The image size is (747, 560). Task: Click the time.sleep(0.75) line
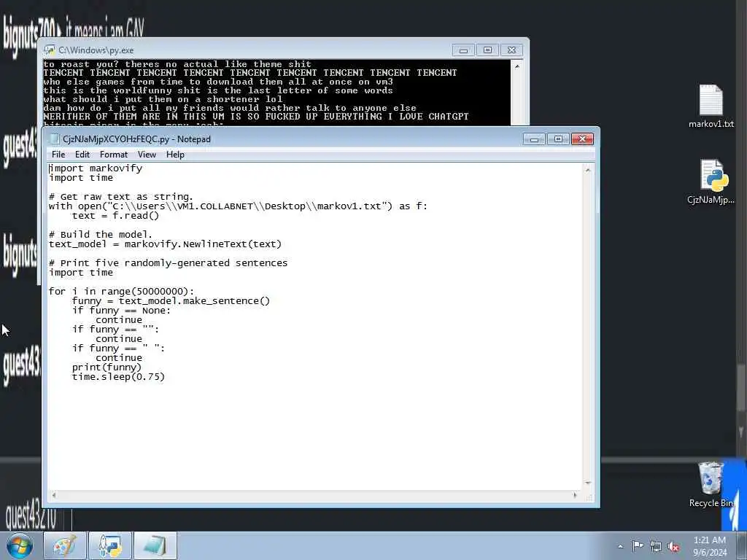point(118,377)
